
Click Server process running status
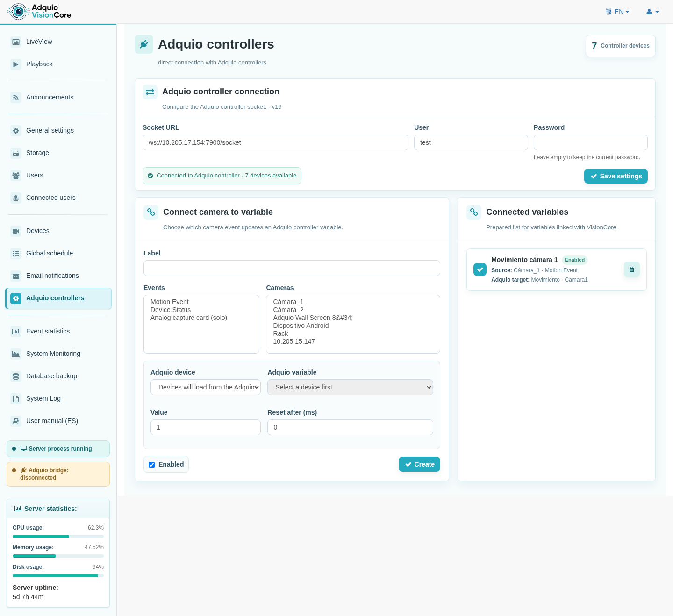tap(58, 449)
